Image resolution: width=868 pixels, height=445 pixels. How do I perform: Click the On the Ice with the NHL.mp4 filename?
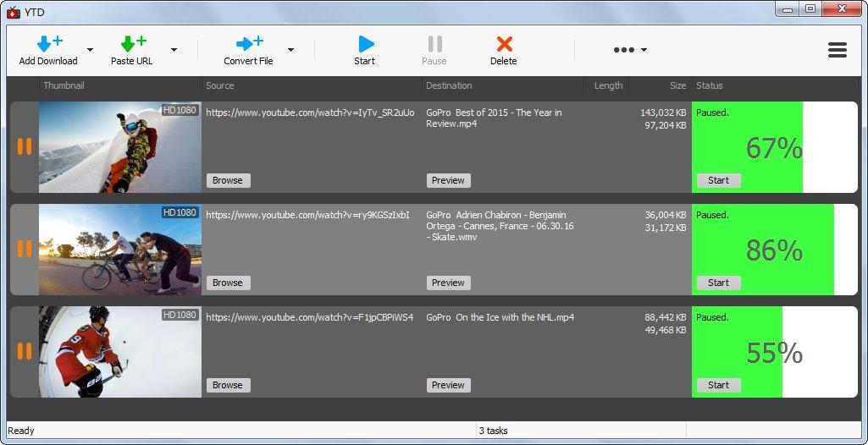(500, 317)
